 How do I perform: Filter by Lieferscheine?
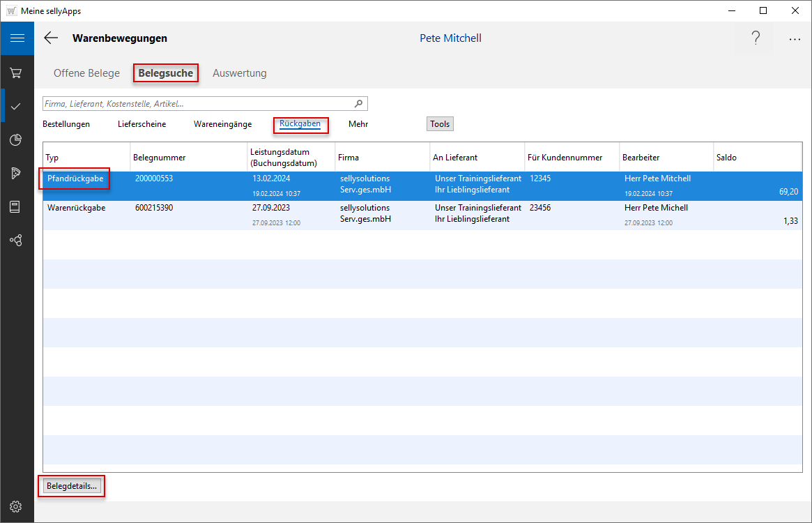coord(141,124)
